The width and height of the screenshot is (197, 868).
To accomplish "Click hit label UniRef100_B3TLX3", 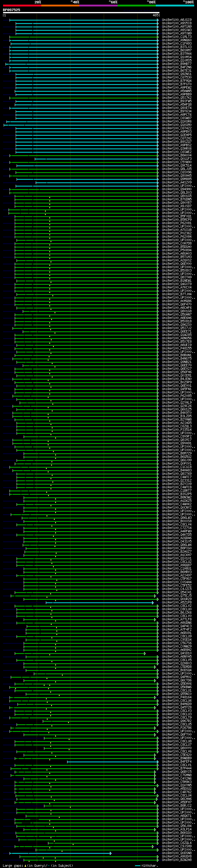I will 177,47.
